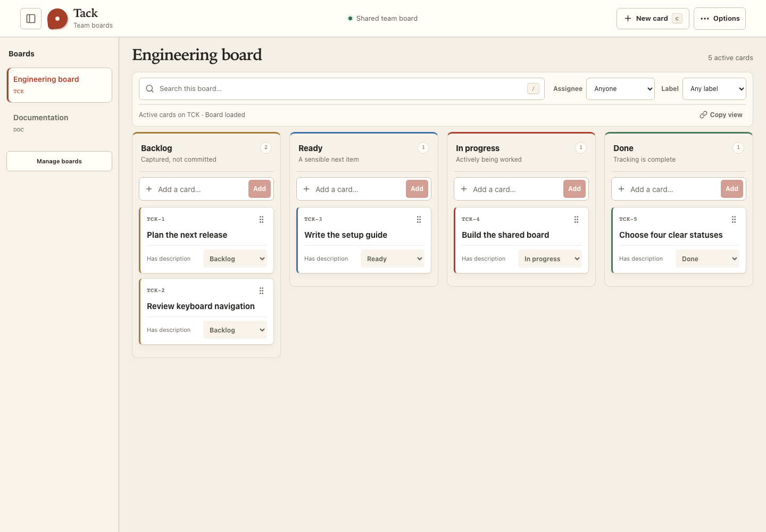Change status dropdown of Choose four clear statuses
This screenshot has width=766, height=532.
pyautogui.click(x=707, y=259)
